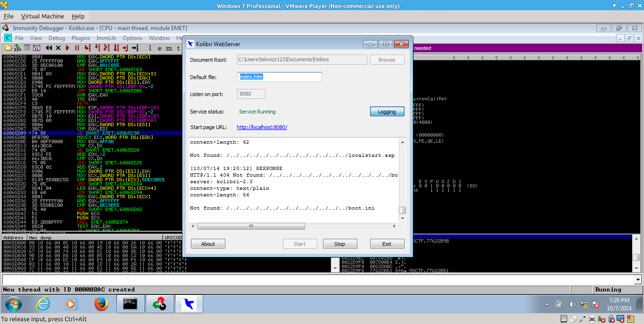
Task: Select the highlighted JE SHORT EMET.68065C90 instruction
Action: tap(92, 133)
